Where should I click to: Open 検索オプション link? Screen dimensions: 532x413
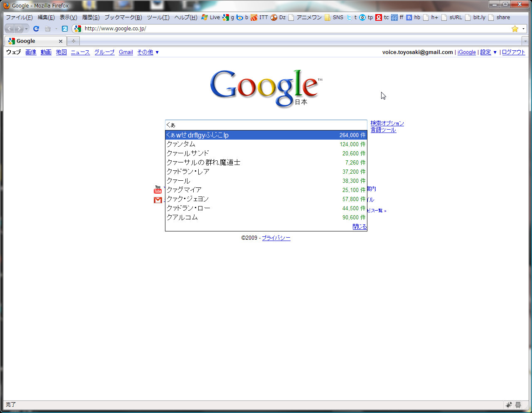[387, 123]
